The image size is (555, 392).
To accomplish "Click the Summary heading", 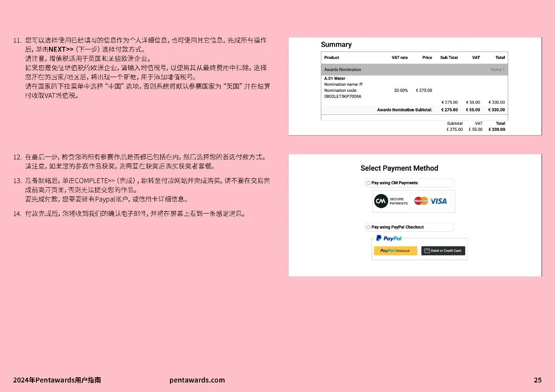I will (x=336, y=45).
